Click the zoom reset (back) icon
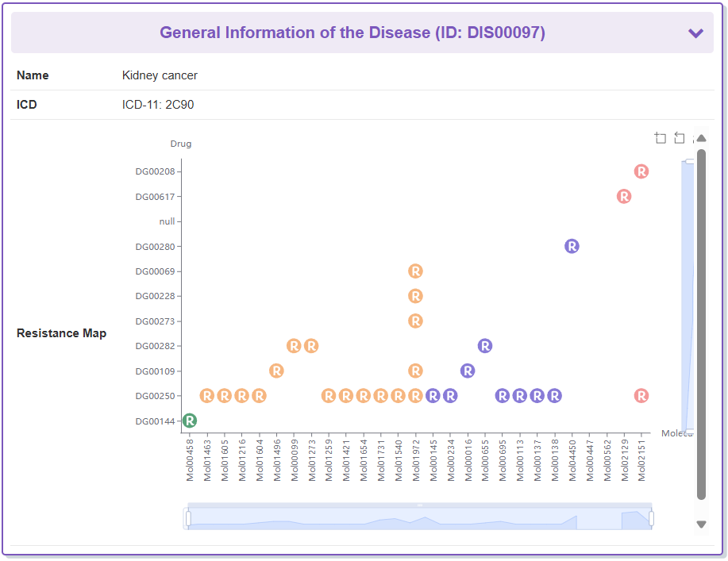 pos(680,138)
